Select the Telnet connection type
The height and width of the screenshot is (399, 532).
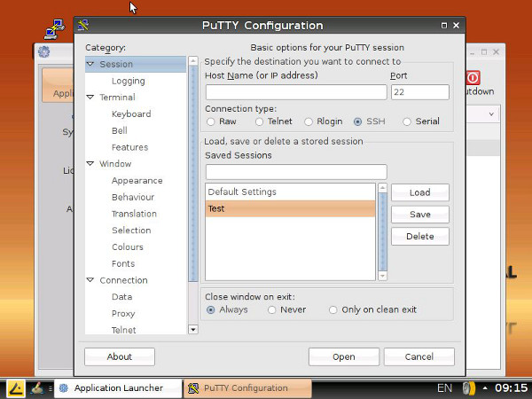click(x=259, y=121)
